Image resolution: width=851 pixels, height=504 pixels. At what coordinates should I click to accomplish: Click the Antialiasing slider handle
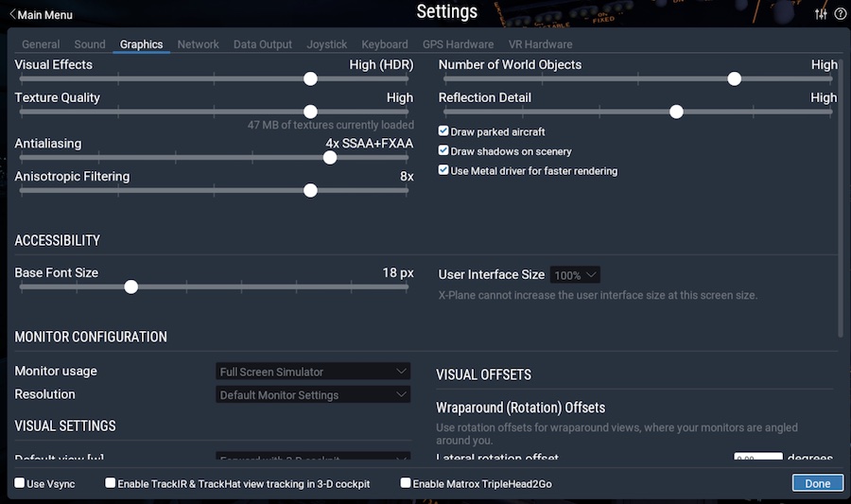(329, 157)
